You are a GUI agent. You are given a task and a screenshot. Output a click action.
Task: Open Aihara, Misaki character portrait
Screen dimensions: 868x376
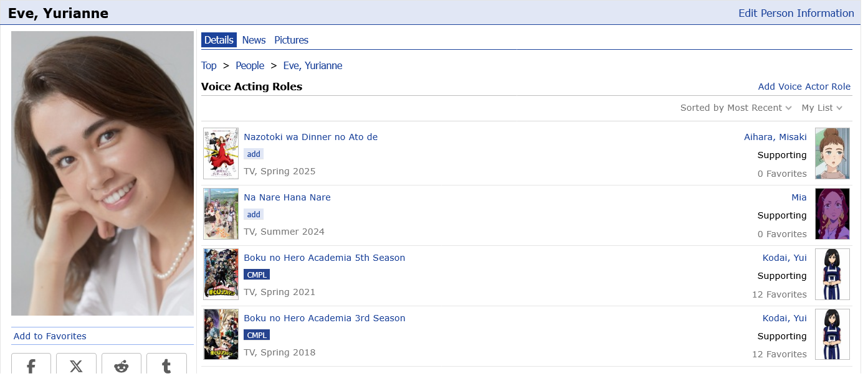(832, 153)
